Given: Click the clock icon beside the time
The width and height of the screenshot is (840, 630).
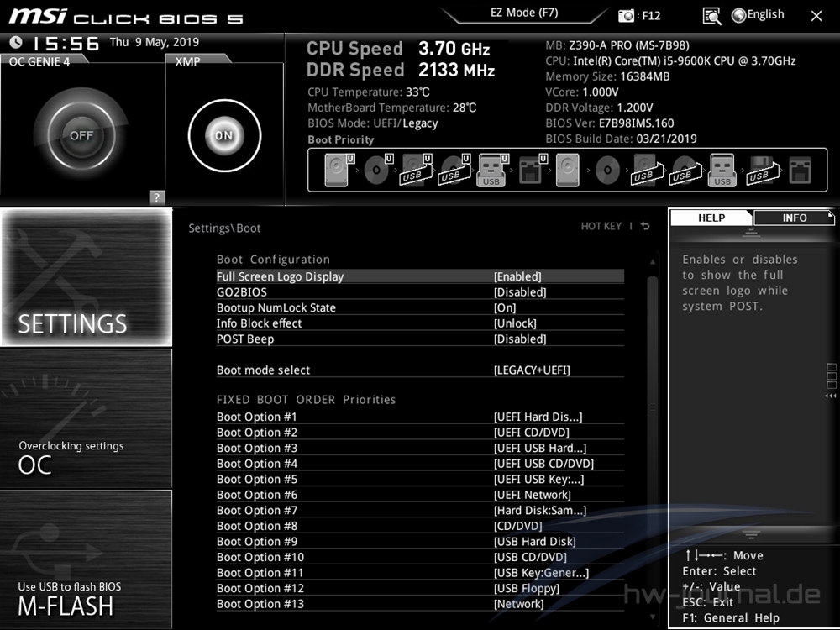Looking at the screenshot, I should point(16,42).
